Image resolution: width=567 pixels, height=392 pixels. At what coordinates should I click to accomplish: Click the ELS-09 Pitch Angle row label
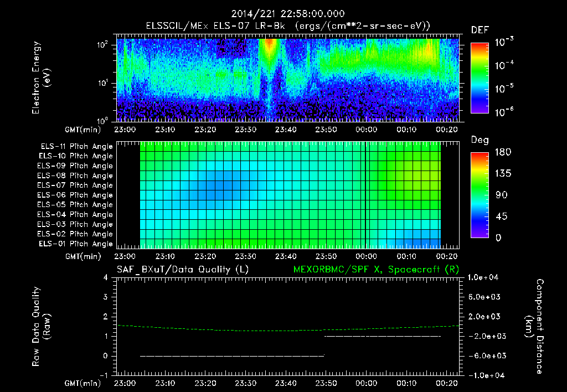tap(75, 166)
